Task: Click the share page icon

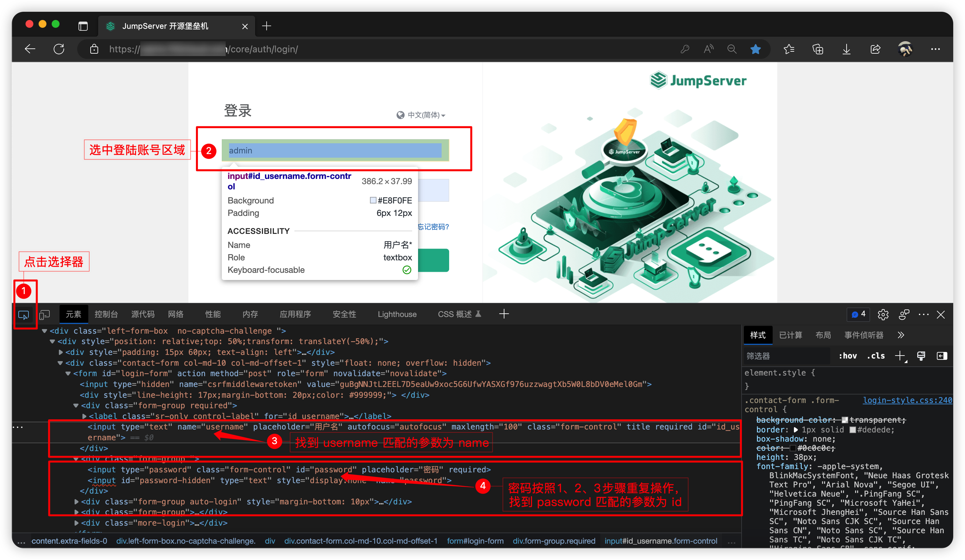Action: tap(875, 49)
